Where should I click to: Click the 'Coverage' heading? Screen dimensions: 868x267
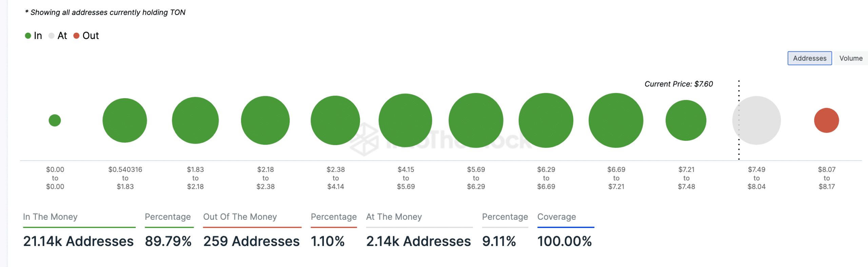coord(557,217)
